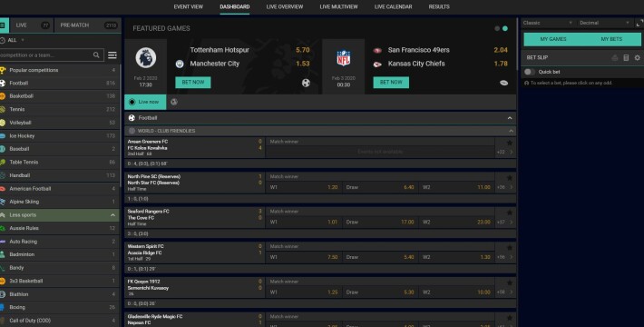Select Draw odds 17.00 for Seaford Rangers

tap(380, 223)
